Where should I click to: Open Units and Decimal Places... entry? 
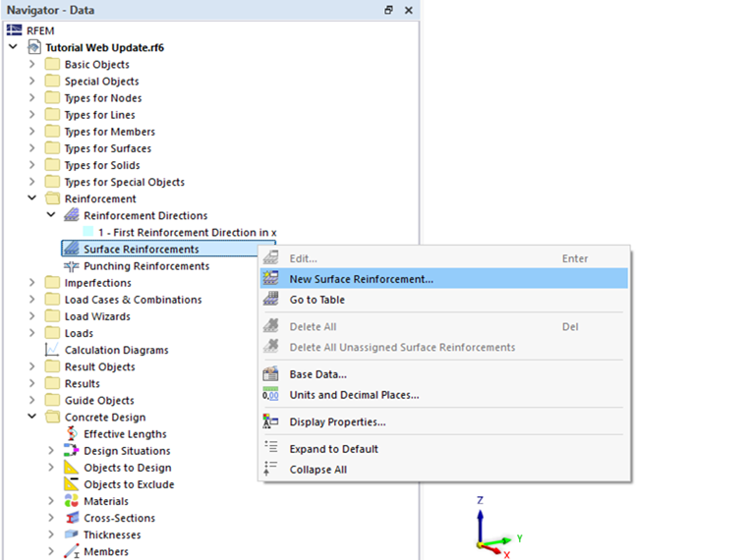pos(444,394)
